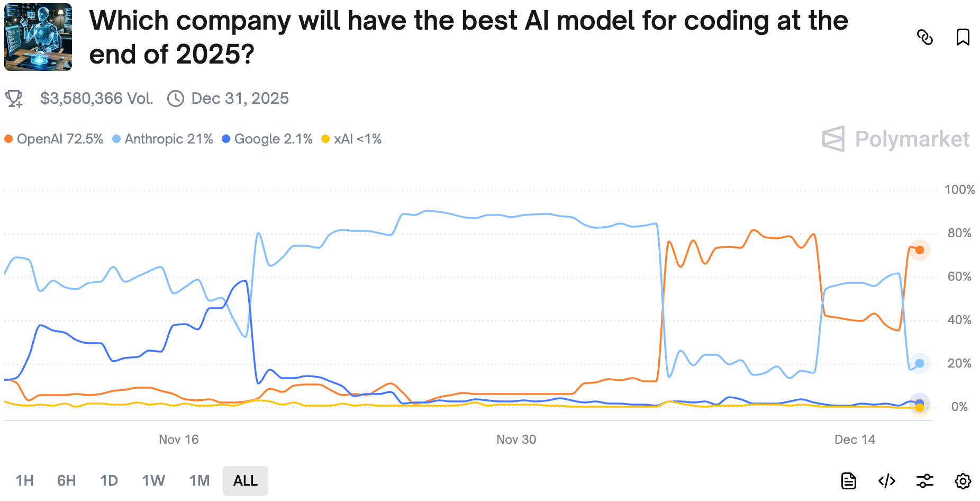Click the market thumbnail image

pyautogui.click(x=38, y=37)
